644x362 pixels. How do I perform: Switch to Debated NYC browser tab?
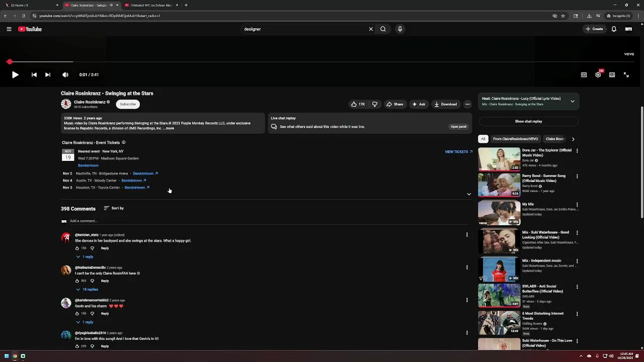[151, 5]
